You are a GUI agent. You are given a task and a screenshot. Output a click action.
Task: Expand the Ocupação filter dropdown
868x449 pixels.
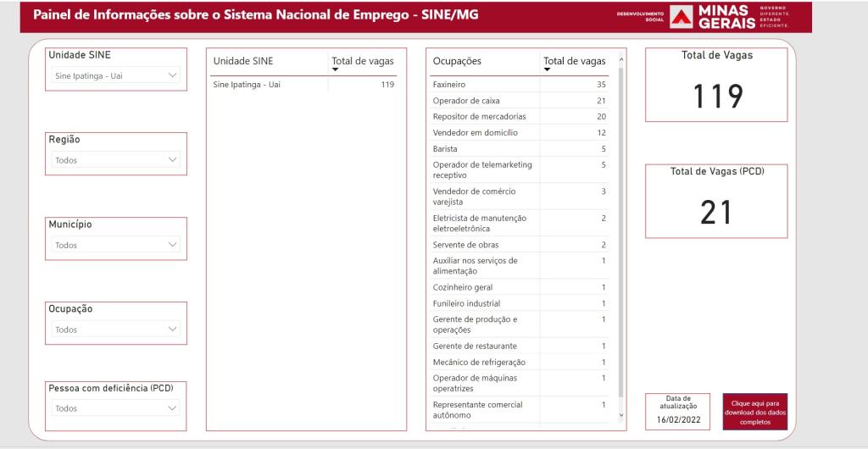pyautogui.click(x=117, y=330)
